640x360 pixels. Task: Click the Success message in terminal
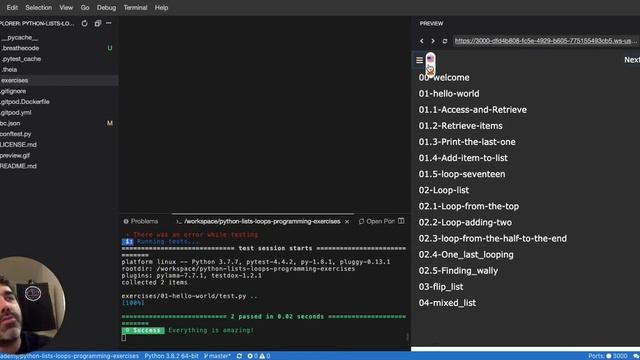coord(188,330)
